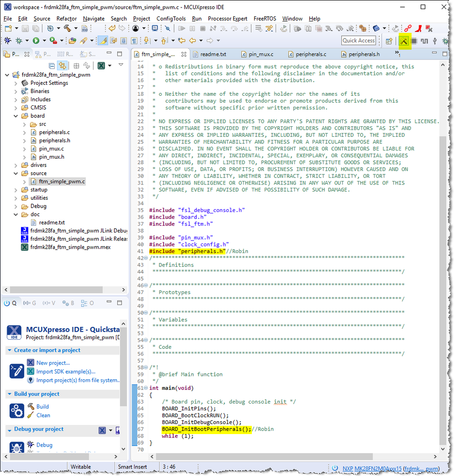Toggle Block Selection mode icon

[124, 41]
